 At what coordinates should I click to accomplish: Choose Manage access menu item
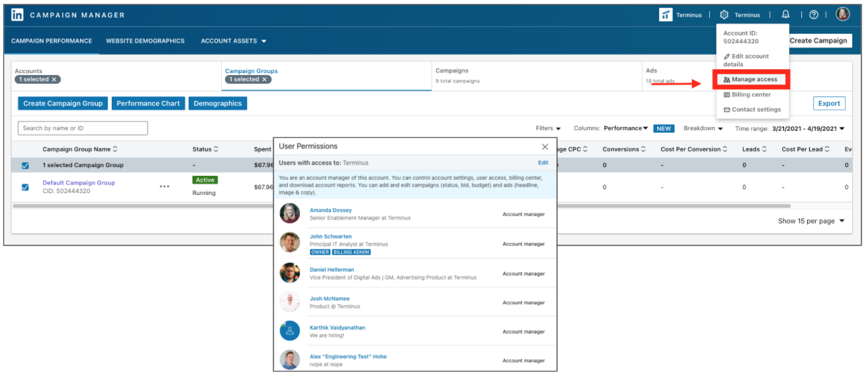point(752,79)
